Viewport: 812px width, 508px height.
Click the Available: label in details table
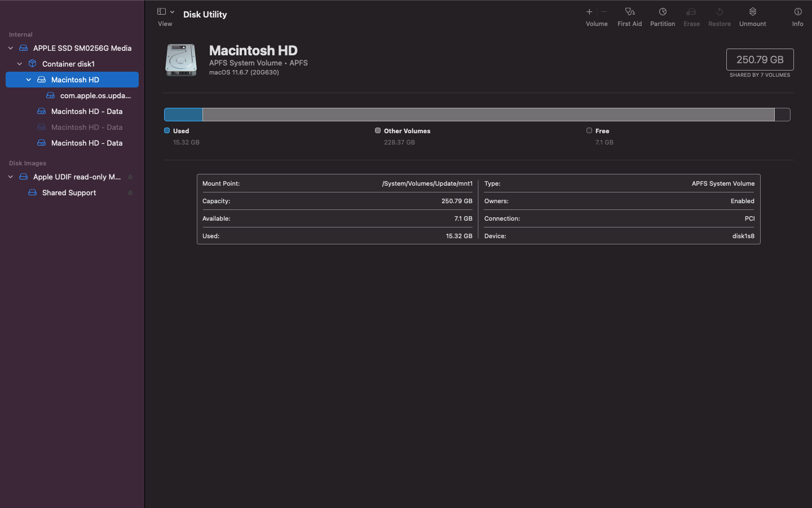(x=217, y=218)
